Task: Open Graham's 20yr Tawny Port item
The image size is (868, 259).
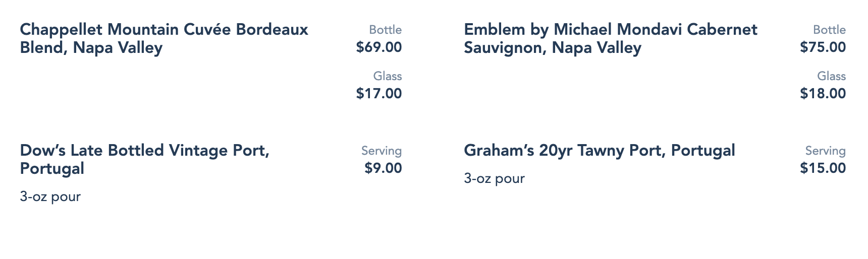Action: tap(599, 151)
